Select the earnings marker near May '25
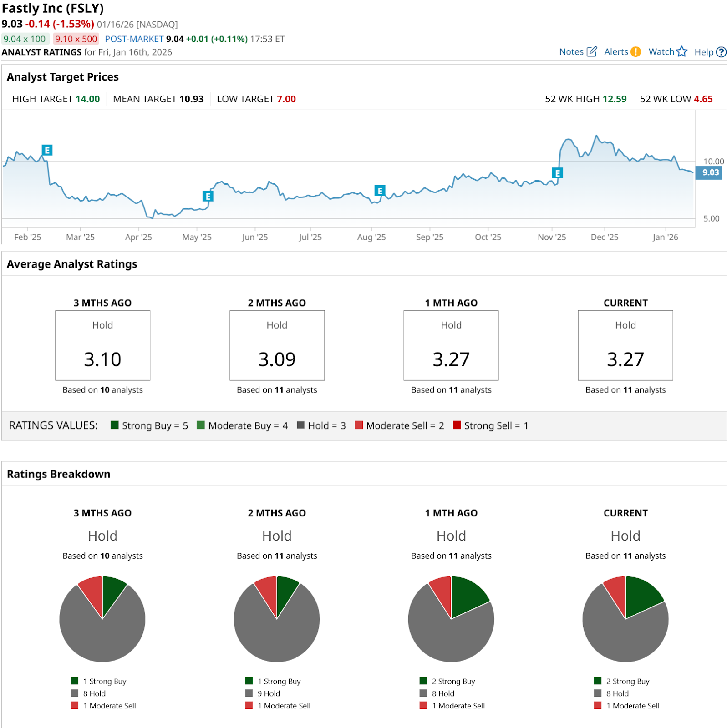Image resolution: width=727 pixels, height=728 pixels. (208, 196)
